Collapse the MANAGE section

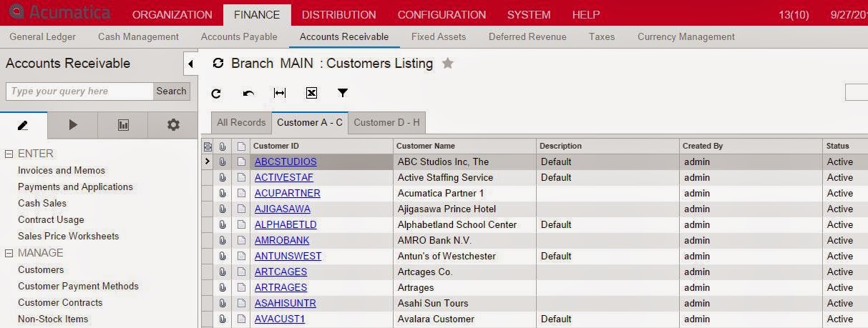(x=9, y=253)
